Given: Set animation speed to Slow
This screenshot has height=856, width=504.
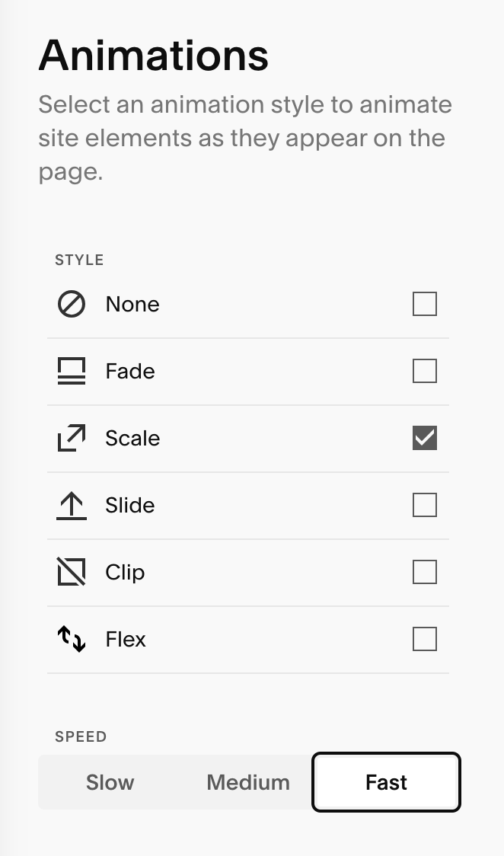Looking at the screenshot, I should pos(110,782).
